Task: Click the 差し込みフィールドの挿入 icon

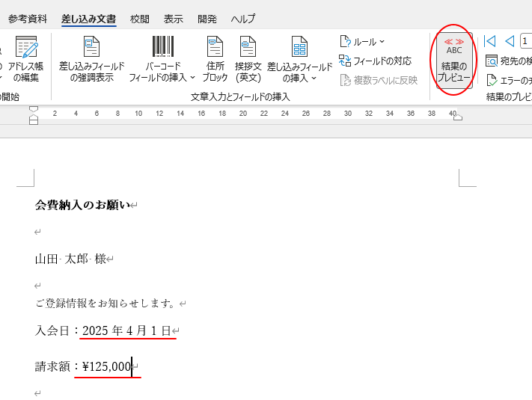Action: [299, 47]
